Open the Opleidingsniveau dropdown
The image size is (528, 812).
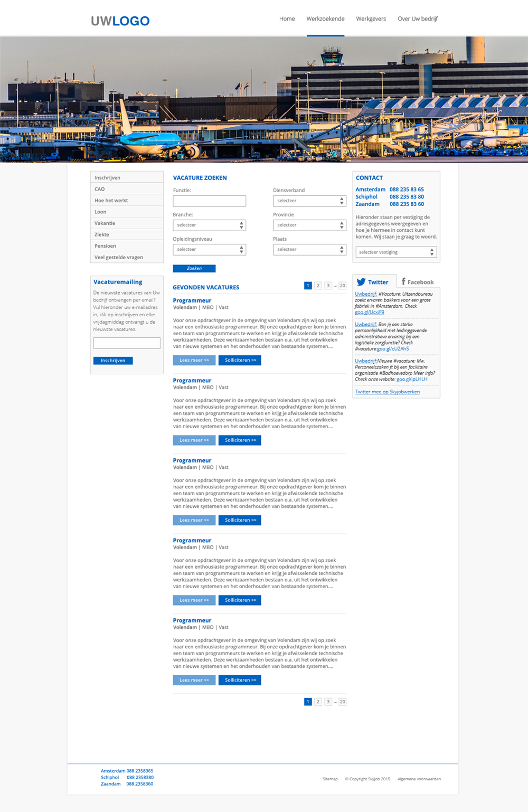pos(209,249)
